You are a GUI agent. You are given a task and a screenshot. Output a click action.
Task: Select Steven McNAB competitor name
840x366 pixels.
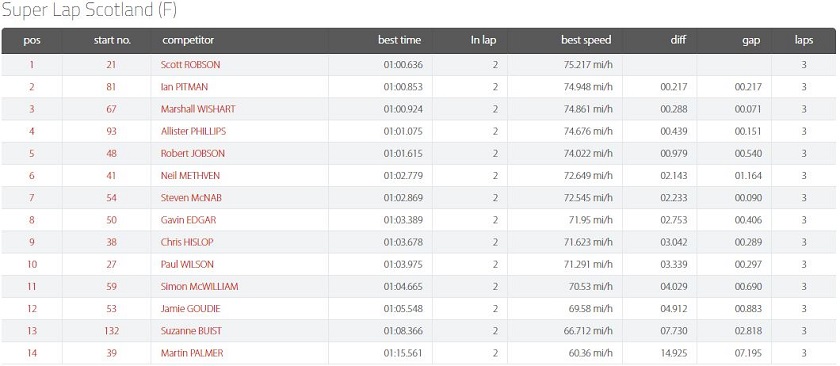pos(191,198)
